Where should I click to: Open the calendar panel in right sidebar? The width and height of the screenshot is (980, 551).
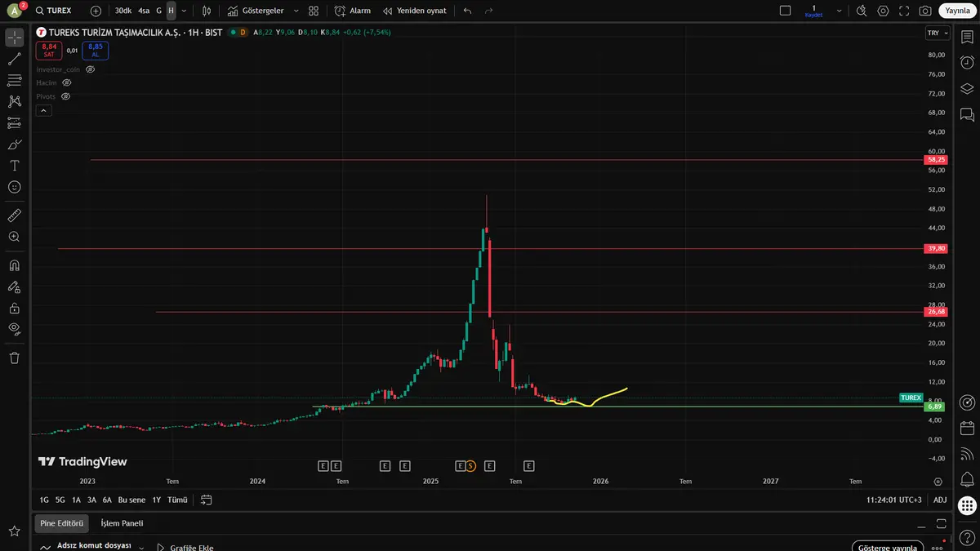(967, 428)
